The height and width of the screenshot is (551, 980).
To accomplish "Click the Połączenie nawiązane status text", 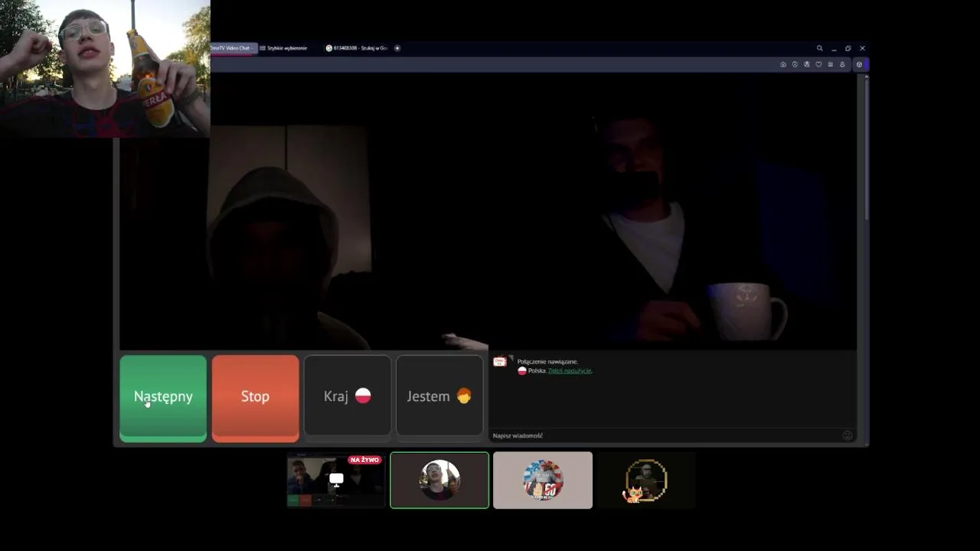I will coord(547,361).
